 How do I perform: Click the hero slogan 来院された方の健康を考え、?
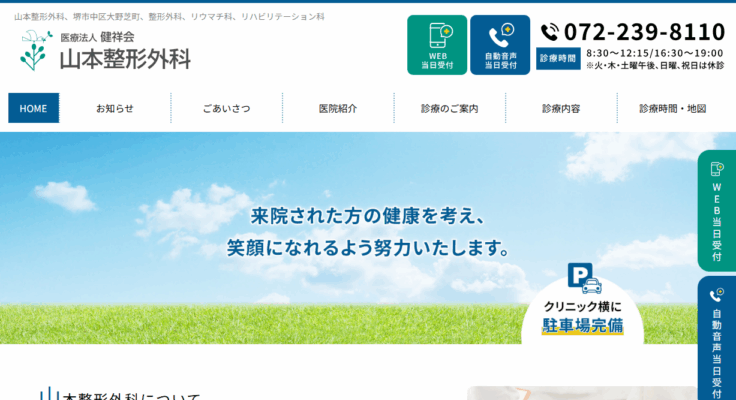tap(368, 216)
